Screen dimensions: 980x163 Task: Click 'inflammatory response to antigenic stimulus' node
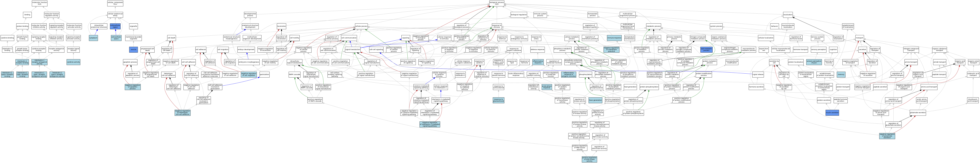569,74
